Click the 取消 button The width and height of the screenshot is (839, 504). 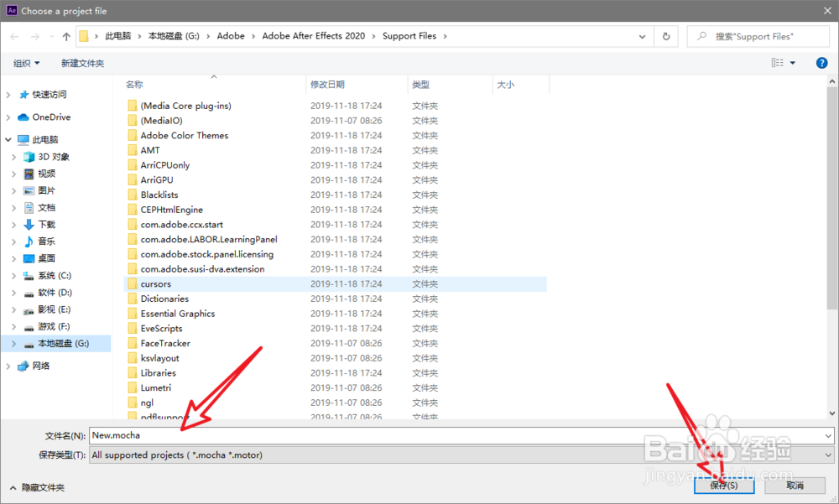point(795,486)
